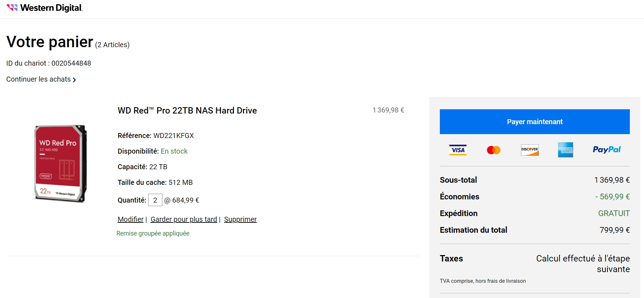Click the Taxes label
This screenshot has height=298, width=644.
click(451, 258)
